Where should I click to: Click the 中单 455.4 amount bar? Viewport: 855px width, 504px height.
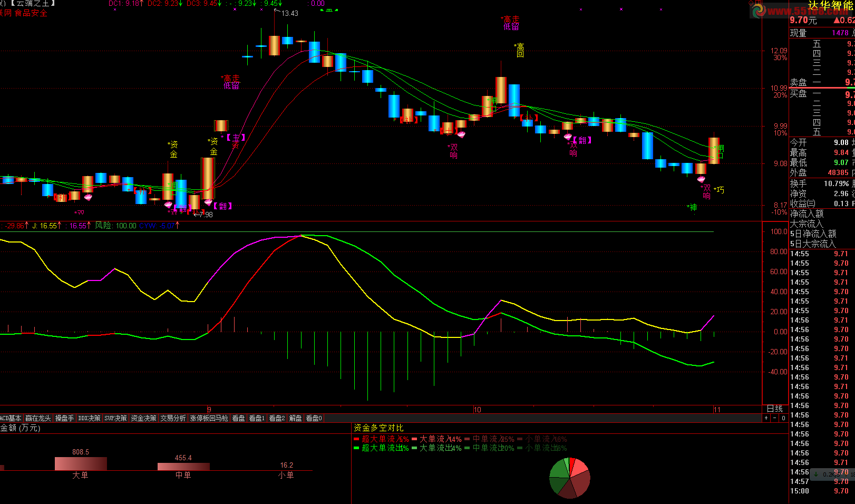pos(183,467)
